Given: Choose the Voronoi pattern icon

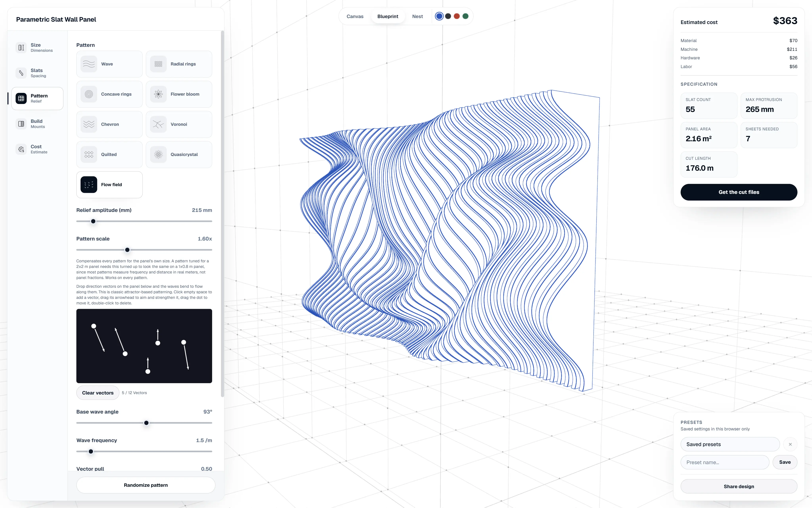Looking at the screenshot, I should point(158,124).
